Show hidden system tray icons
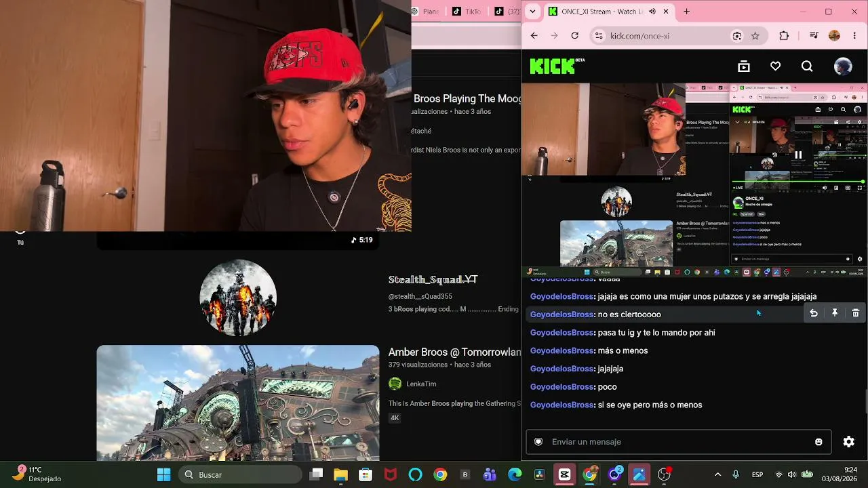The image size is (868, 488). [717, 474]
